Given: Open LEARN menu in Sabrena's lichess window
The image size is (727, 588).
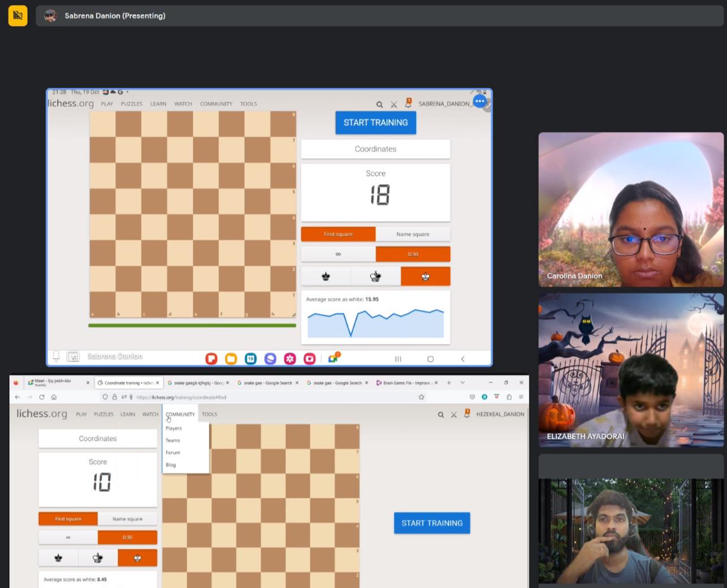Looking at the screenshot, I should click(158, 104).
